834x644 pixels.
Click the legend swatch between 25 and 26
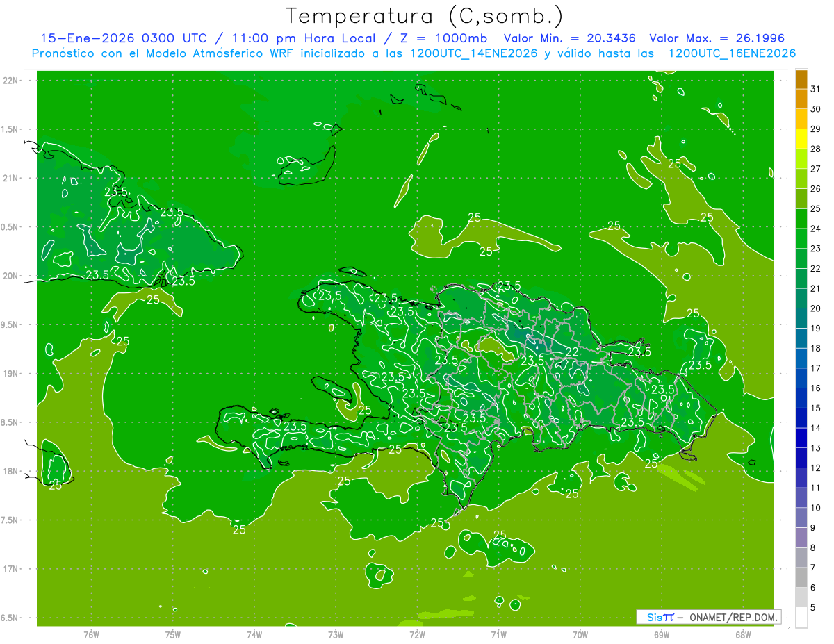tap(801, 198)
